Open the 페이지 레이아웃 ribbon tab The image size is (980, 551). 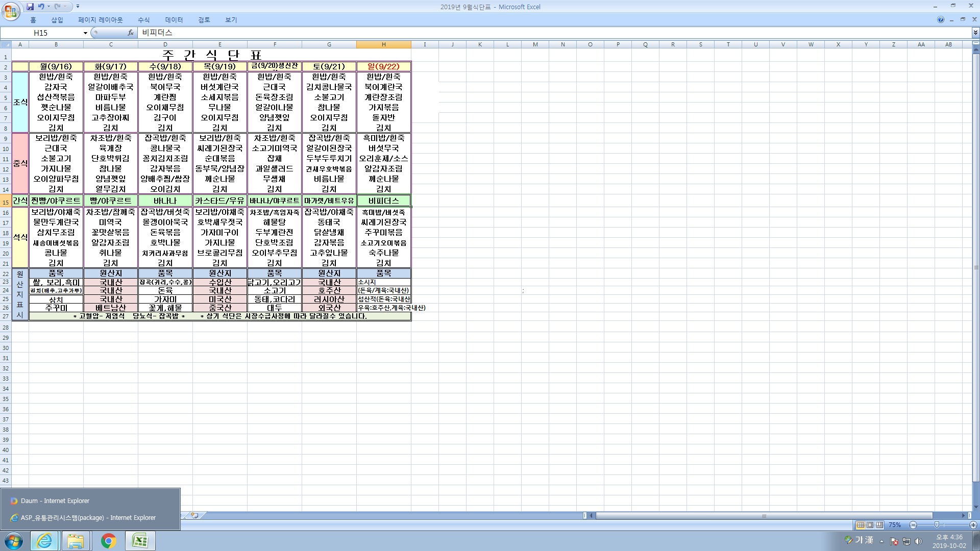[100, 20]
